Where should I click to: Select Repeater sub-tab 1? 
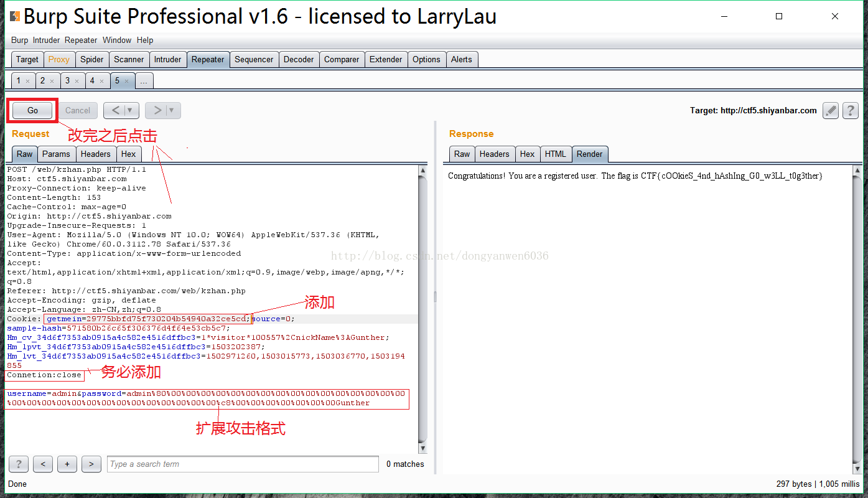tap(19, 81)
